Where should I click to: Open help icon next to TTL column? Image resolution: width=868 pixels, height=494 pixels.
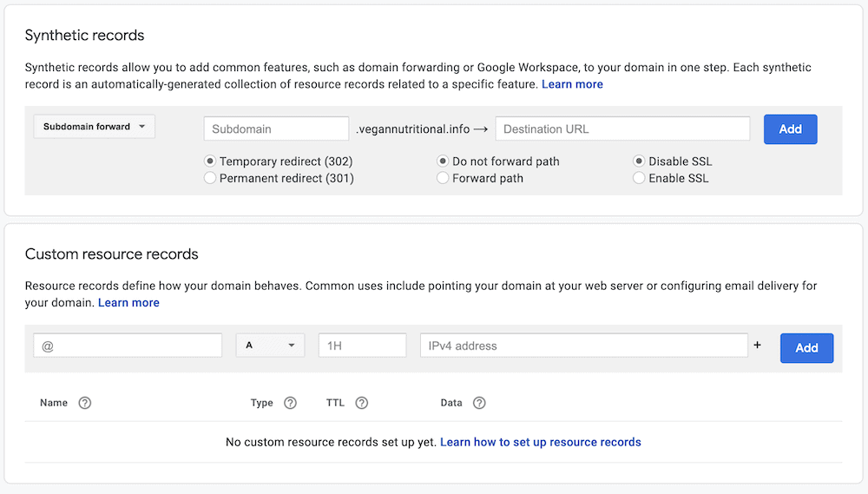(361, 403)
